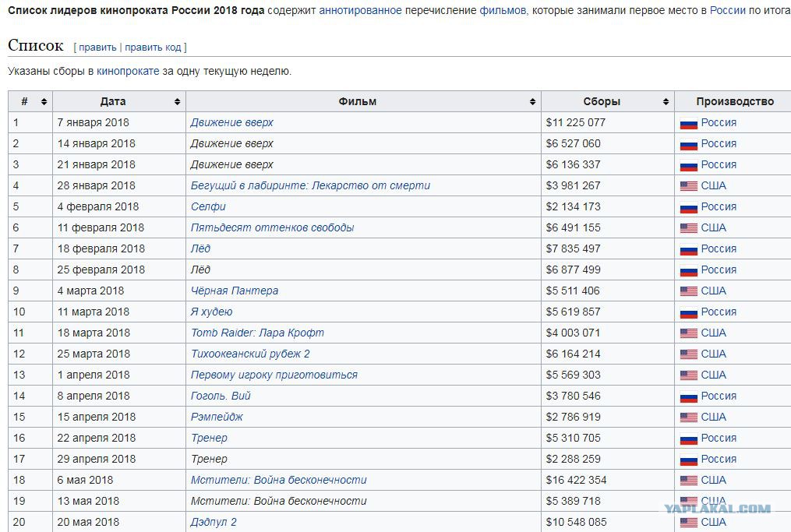Click US flag in Tomb Raider row

pyautogui.click(x=689, y=333)
